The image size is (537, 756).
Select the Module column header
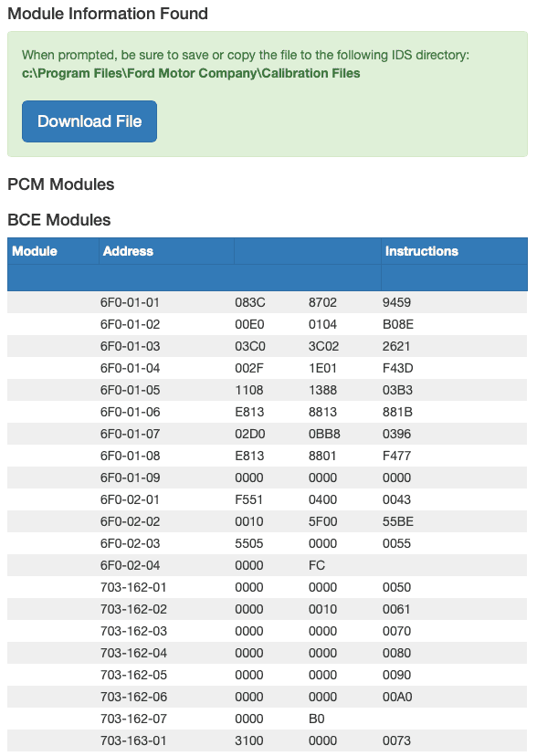(35, 251)
